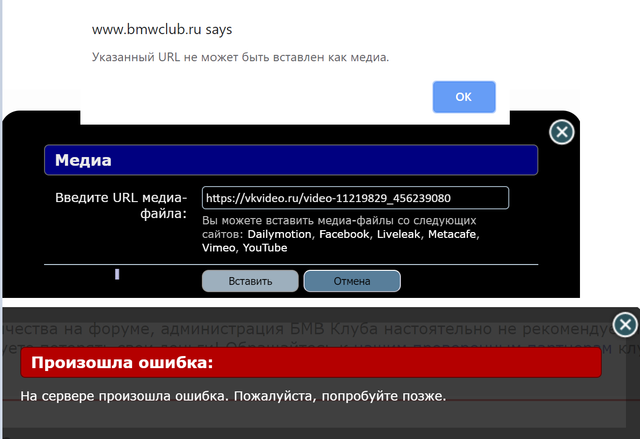Close the Медиа dialog with X icon

tap(562, 132)
